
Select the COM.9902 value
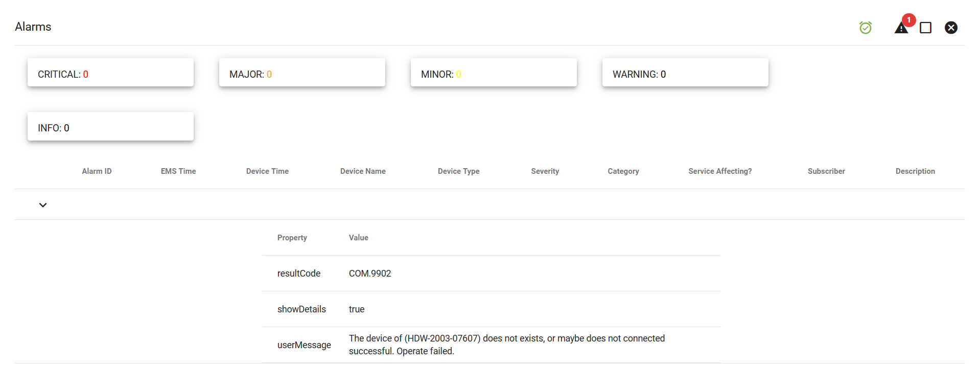click(370, 274)
